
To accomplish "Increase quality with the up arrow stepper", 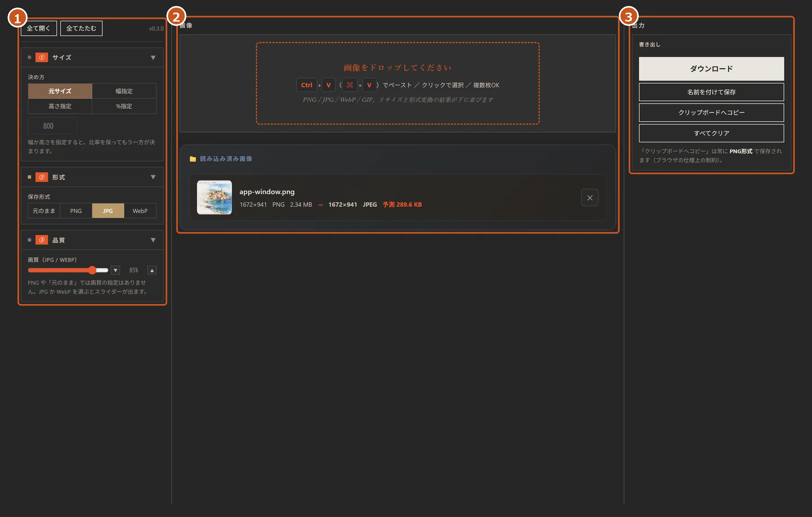I will (152, 270).
